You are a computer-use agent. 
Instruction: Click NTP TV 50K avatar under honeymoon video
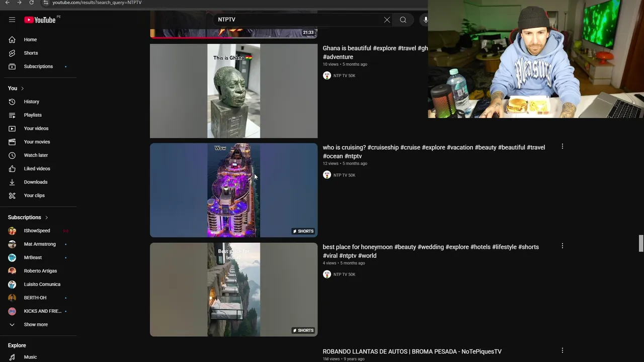[327, 275]
